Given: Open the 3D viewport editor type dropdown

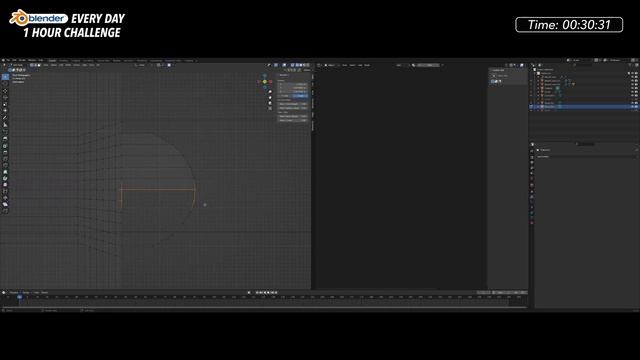Looking at the screenshot, I should [x=4, y=65].
